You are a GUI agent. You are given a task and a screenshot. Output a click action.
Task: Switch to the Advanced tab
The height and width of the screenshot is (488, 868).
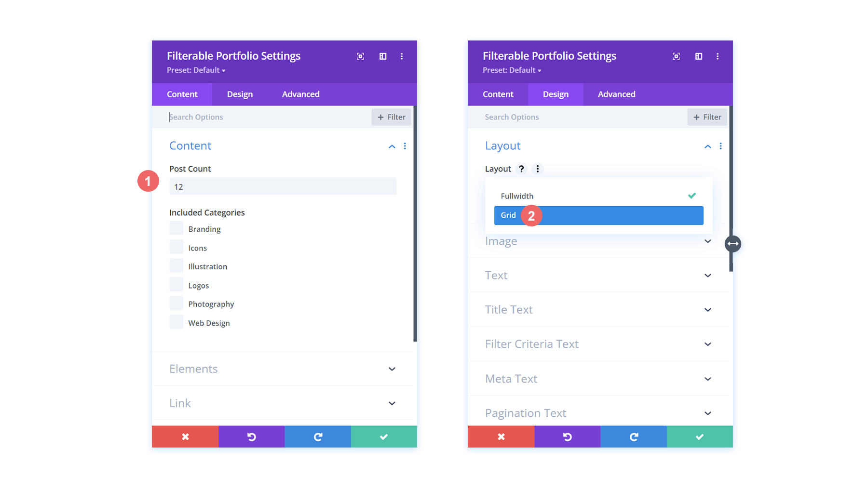pyautogui.click(x=300, y=94)
